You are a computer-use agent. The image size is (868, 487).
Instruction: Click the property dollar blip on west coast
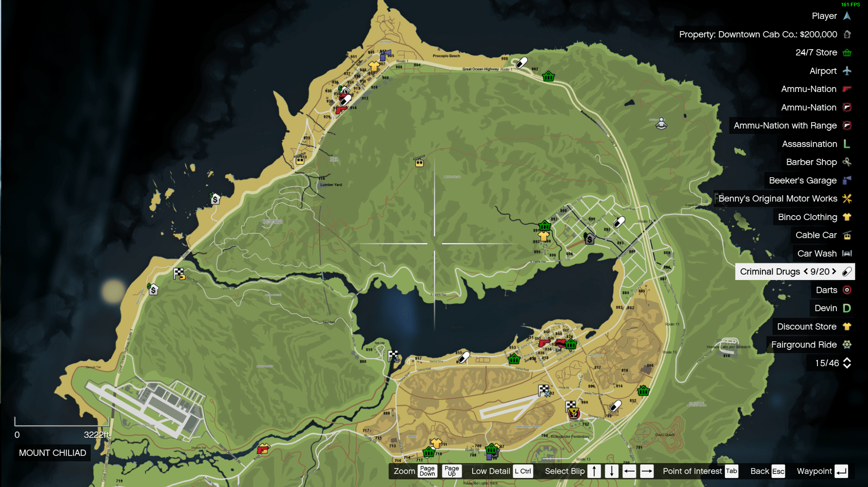pyautogui.click(x=215, y=198)
